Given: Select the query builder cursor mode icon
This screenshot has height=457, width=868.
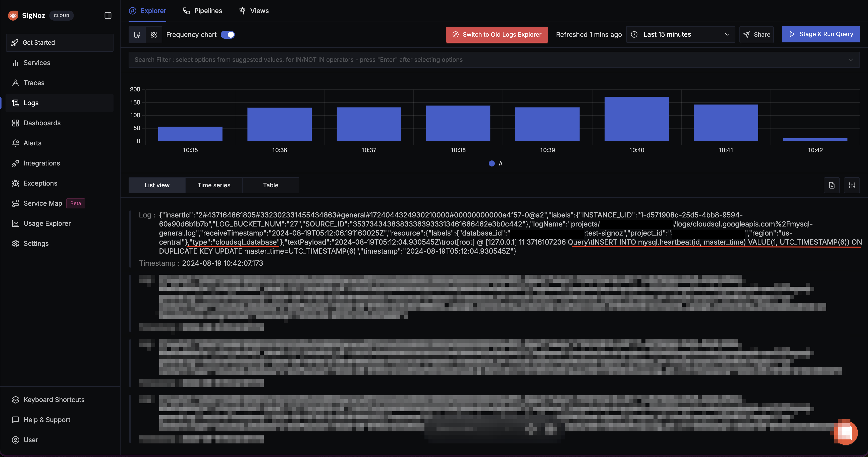Looking at the screenshot, I should (137, 35).
